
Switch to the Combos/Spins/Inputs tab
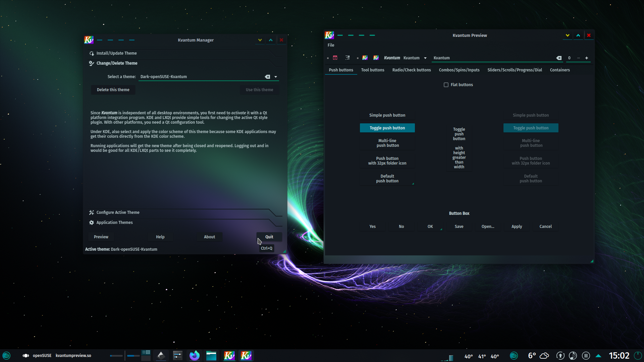(x=459, y=70)
